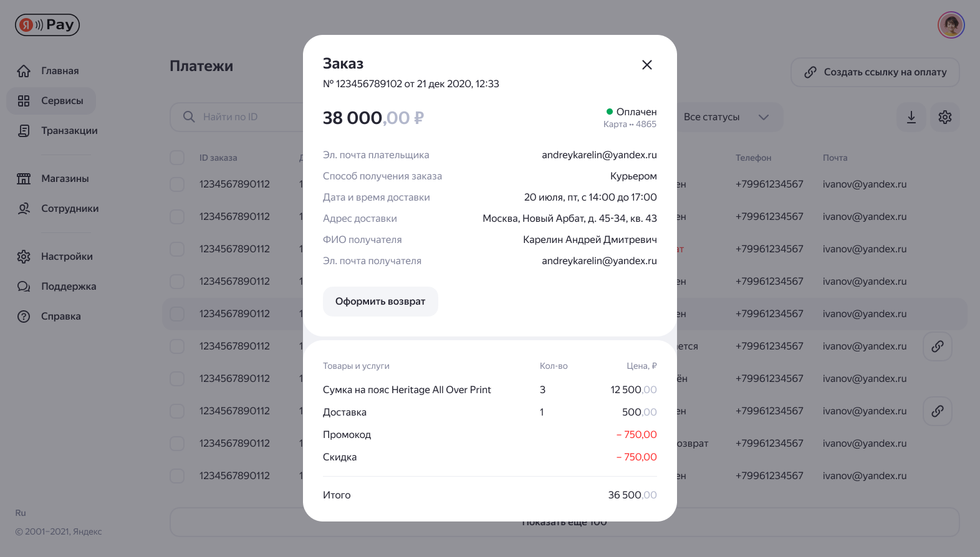Click the download export icon

pyautogui.click(x=911, y=117)
